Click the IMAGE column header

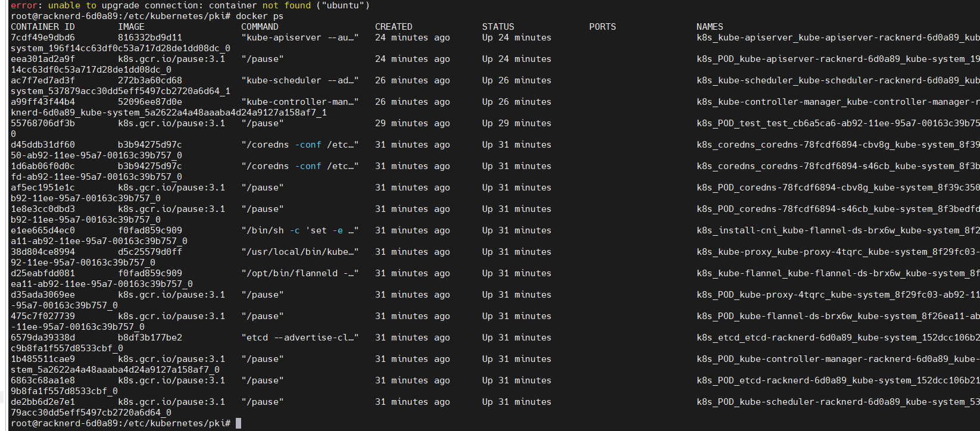click(131, 27)
